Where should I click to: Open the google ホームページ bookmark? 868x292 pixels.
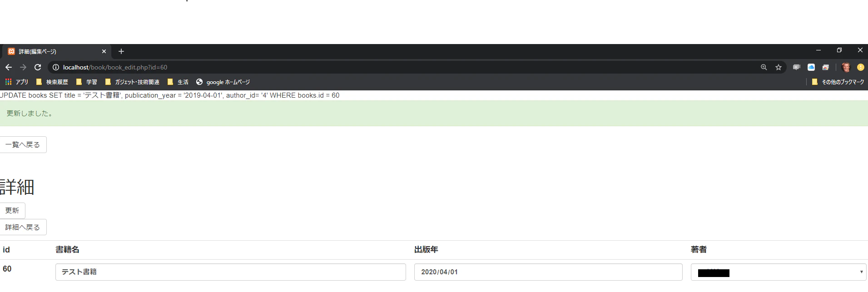(x=223, y=82)
